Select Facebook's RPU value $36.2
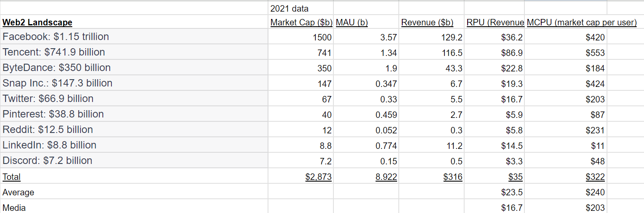This screenshot has height=213, width=644. [x=512, y=37]
